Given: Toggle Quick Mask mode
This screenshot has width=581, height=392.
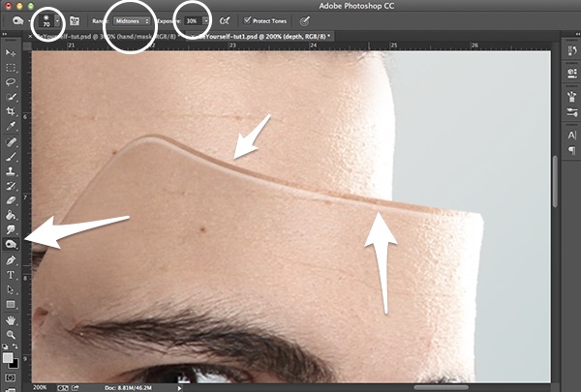Looking at the screenshot, I should [11, 377].
